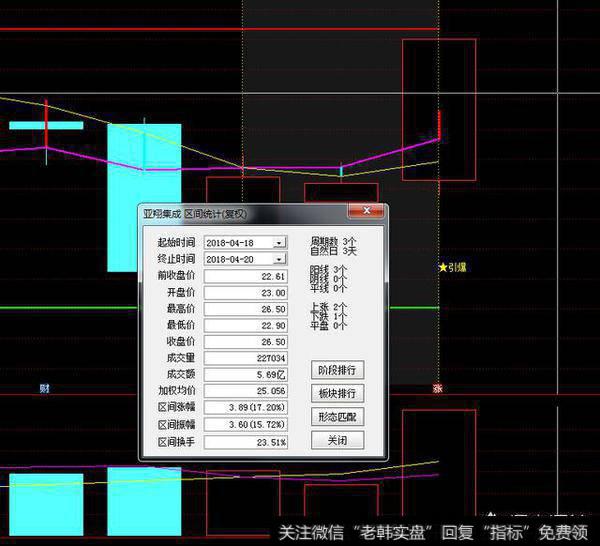Click the 区间换手 value field

click(x=245, y=441)
